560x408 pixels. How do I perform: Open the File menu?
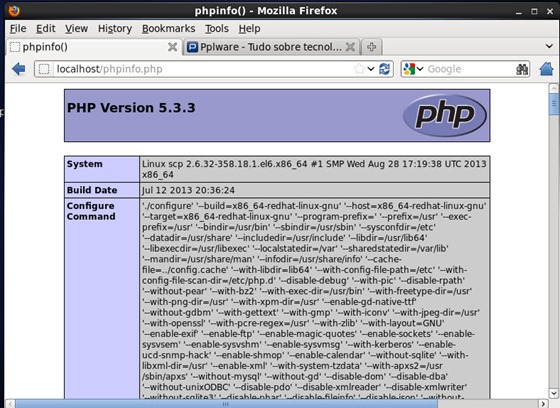pyautogui.click(x=18, y=29)
